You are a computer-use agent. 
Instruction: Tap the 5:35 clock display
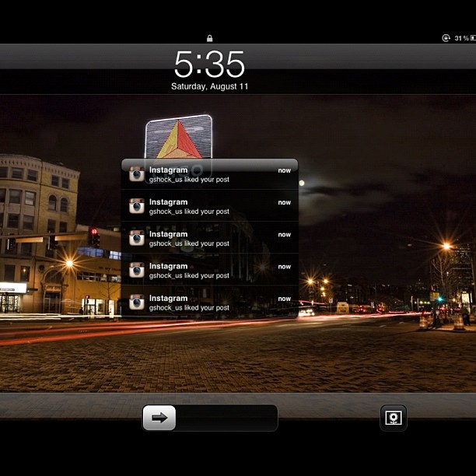click(x=209, y=65)
